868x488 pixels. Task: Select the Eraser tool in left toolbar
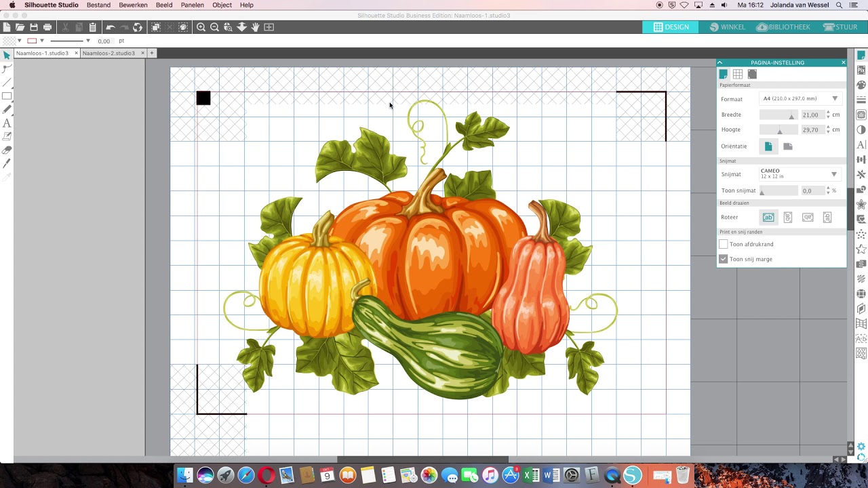7,150
